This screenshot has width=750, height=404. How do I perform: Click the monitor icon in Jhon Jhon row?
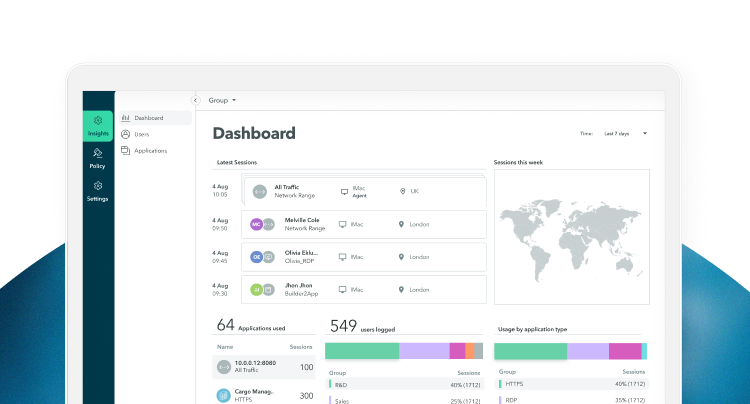point(342,290)
